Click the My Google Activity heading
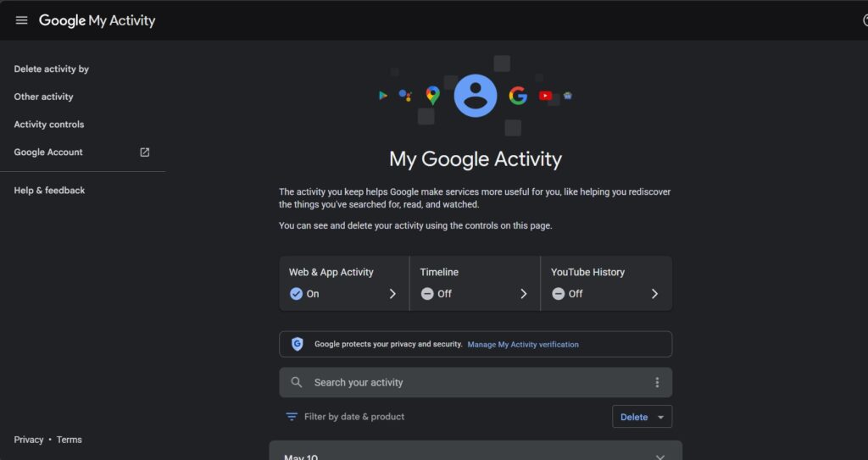 click(x=476, y=159)
